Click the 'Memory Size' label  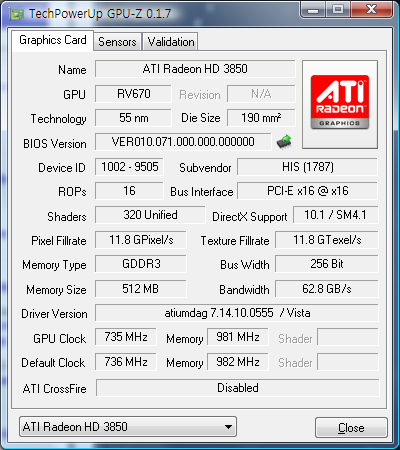[56, 290]
